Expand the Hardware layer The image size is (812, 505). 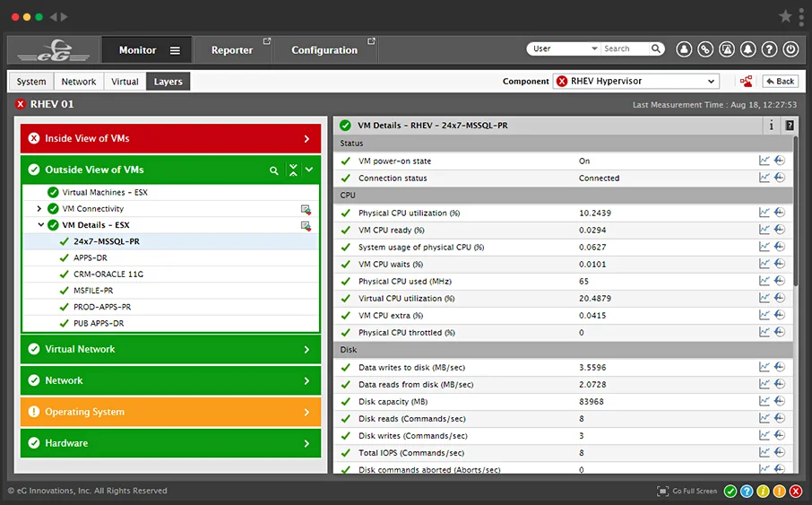[307, 443]
